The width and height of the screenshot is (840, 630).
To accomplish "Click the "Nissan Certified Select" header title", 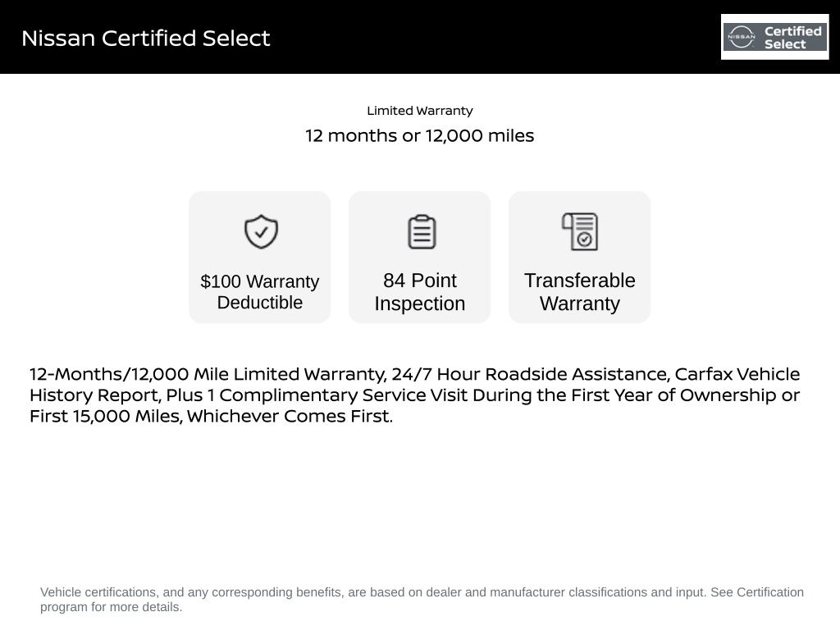I will point(146,39).
